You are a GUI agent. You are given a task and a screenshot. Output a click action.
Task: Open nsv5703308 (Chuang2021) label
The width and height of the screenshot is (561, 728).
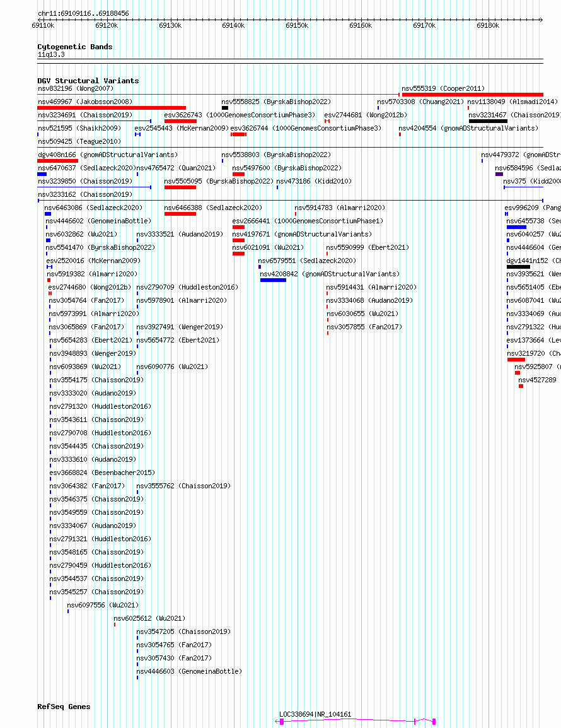coord(420,102)
